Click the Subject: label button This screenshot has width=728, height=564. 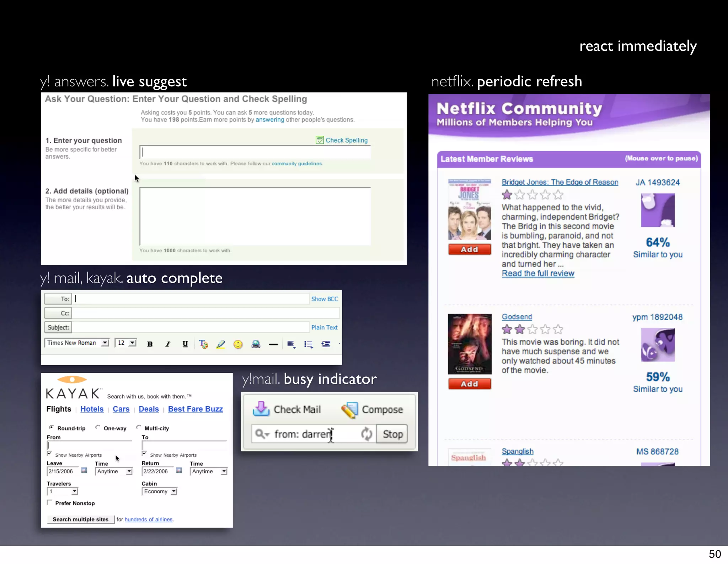click(58, 327)
